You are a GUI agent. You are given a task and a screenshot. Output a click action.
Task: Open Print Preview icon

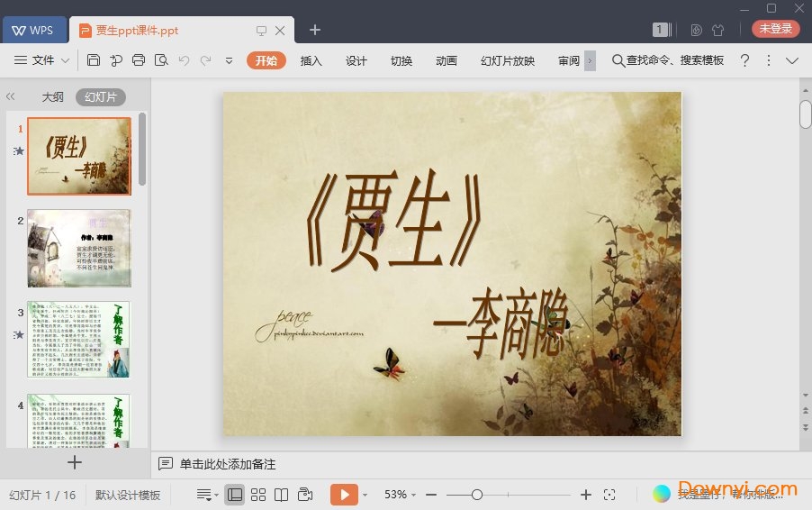click(161, 60)
